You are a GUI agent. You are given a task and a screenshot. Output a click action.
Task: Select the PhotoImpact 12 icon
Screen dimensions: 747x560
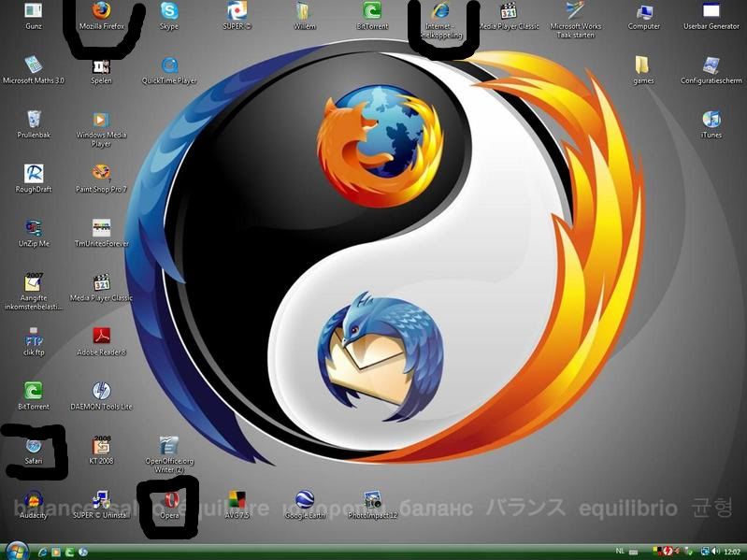click(x=372, y=504)
